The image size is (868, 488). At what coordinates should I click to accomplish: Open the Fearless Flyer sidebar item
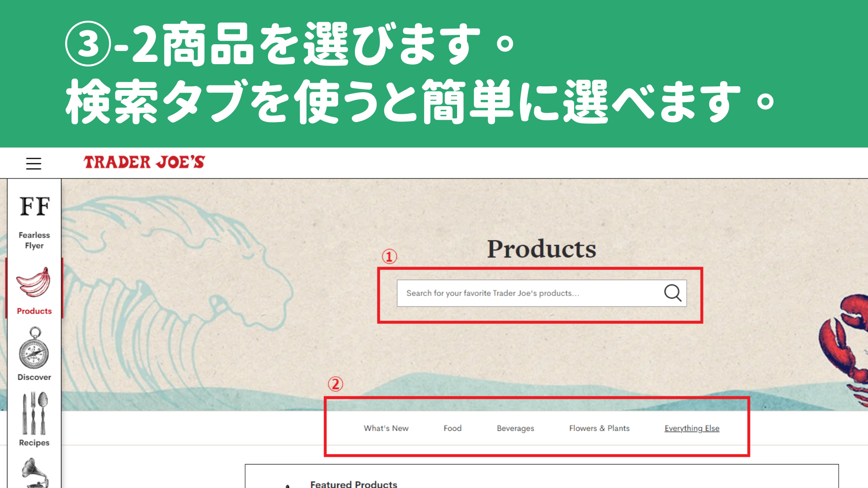coord(34,222)
